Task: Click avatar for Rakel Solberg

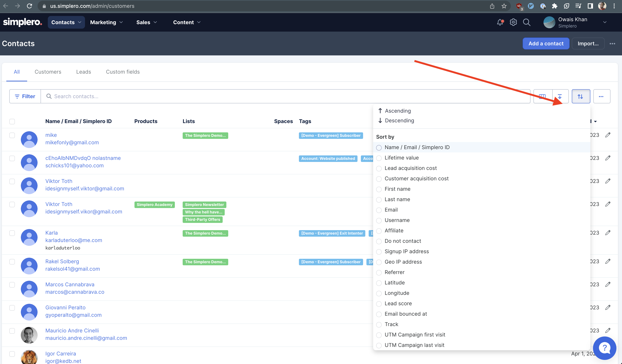Action: [29, 266]
